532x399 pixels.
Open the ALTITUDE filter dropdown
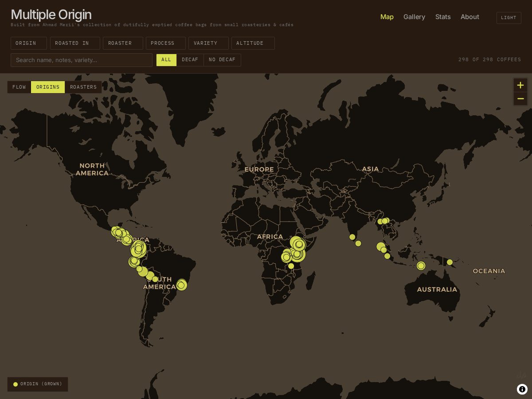pyautogui.click(x=253, y=43)
